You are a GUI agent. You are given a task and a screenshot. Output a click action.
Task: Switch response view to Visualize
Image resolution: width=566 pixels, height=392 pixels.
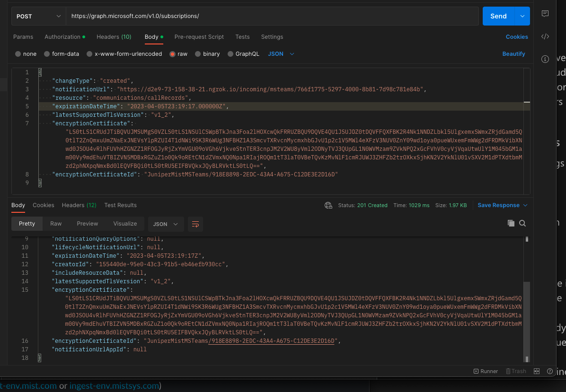[x=125, y=224]
